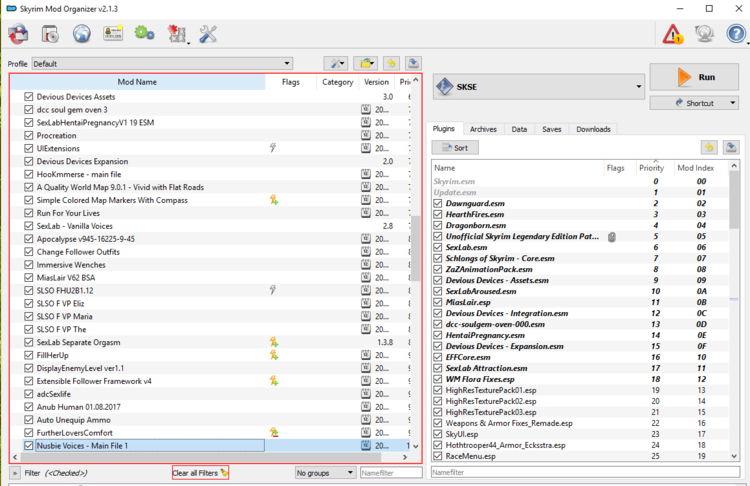750x486 pixels.
Task: Open the Data tab
Action: pyautogui.click(x=519, y=129)
